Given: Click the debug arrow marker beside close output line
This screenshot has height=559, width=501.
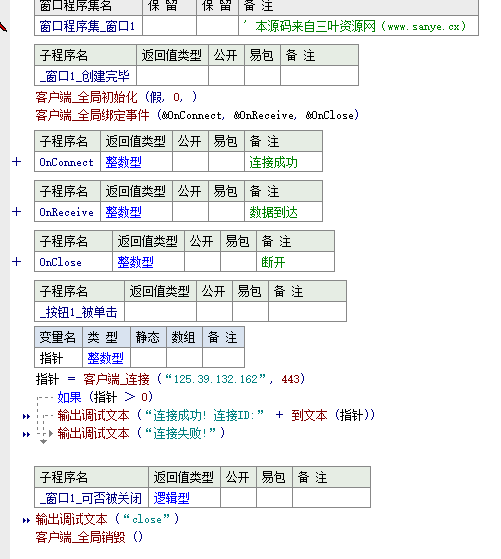Looking at the screenshot, I should pyautogui.click(x=26, y=520).
